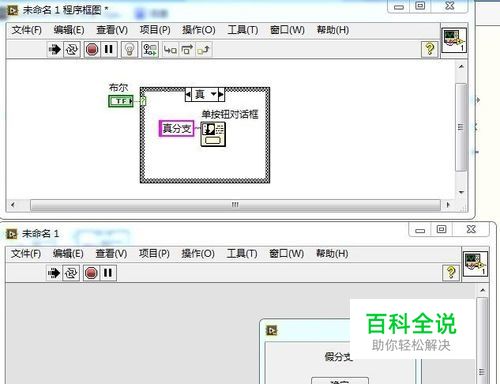500x384 pixels.
Task: Switch to next case with right arrow
Action: tap(221, 95)
